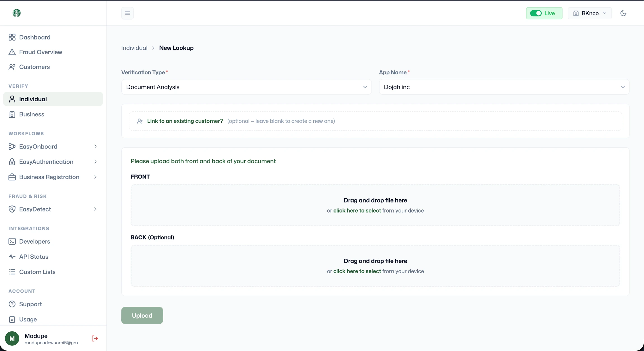Click the Developers terminal icon
Viewport: 644px width, 351px height.
[x=12, y=241]
